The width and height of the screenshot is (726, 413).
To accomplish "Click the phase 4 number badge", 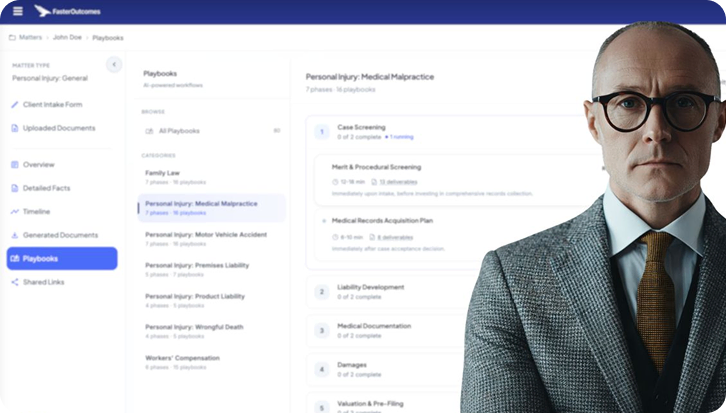I will click(322, 369).
